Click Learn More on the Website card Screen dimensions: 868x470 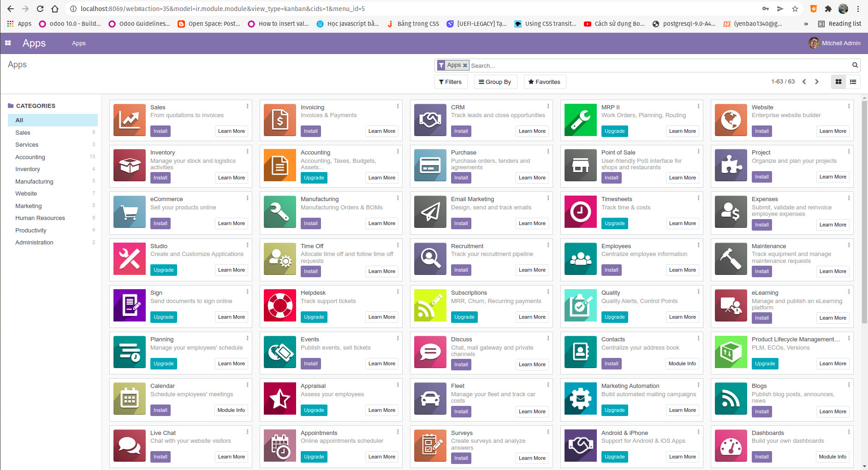832,131
